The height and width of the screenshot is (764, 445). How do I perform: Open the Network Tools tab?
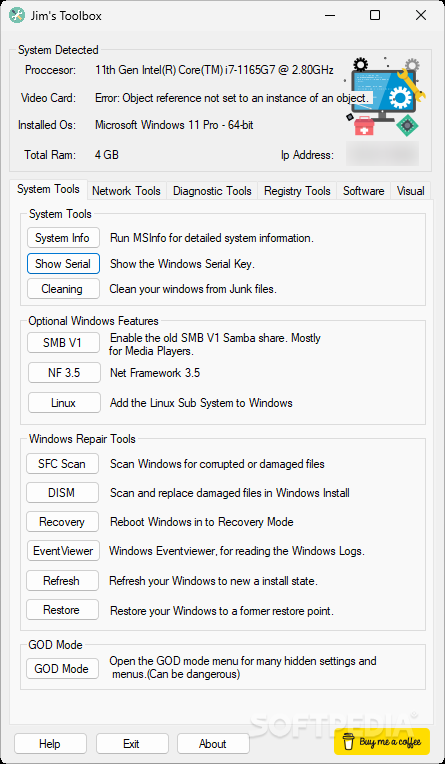126,191
